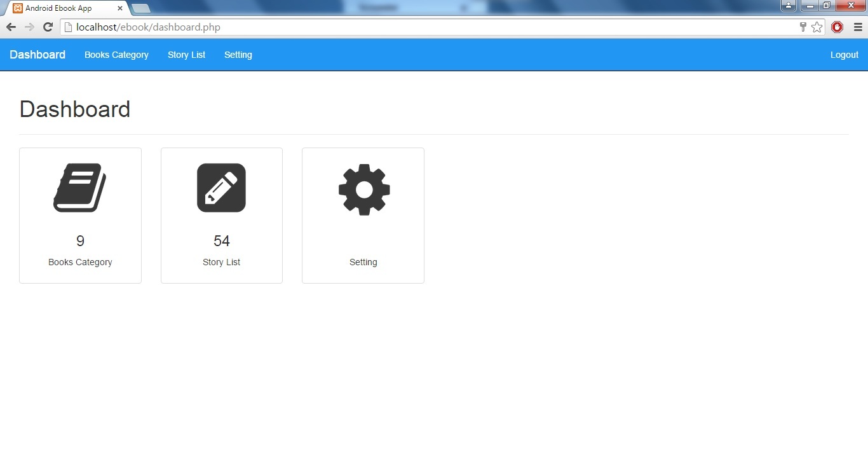Click the Books Category label under count 9
Viewport: 868px width, 463px height.
tap(80, 262)
